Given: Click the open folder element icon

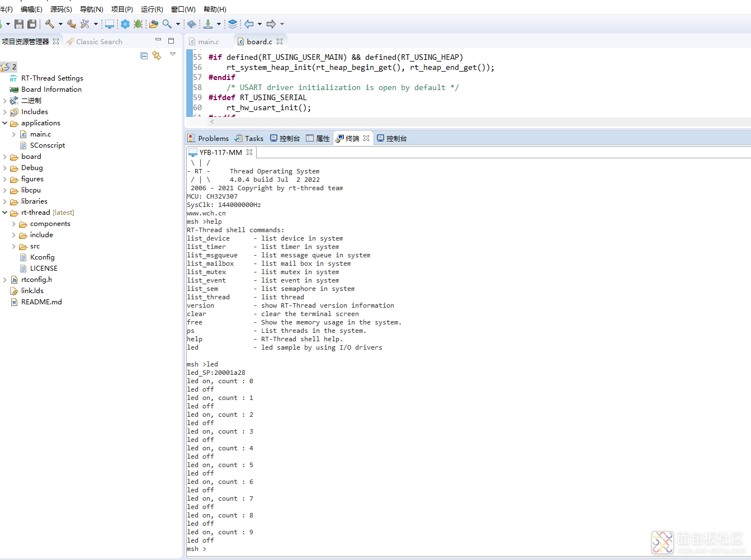Looking at the screenshot, I should tap(153, 24).
